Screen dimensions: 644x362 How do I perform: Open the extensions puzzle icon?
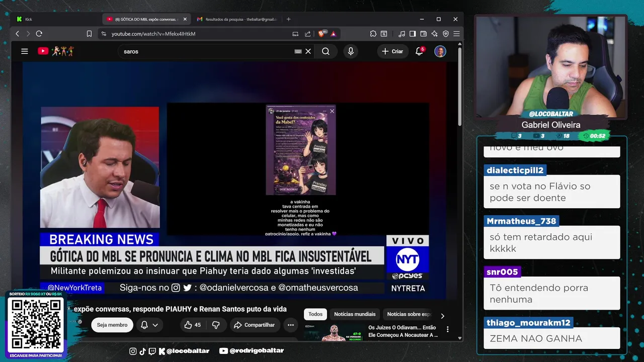point(373,34)
